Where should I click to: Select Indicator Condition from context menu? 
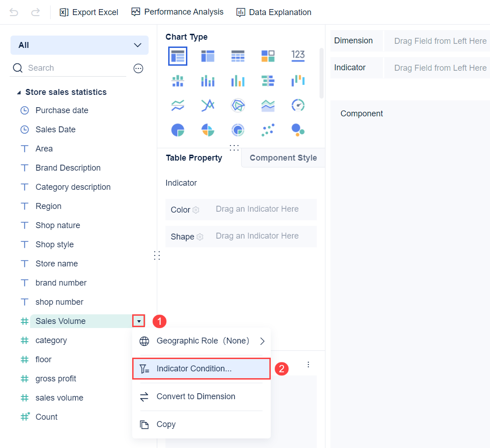(x=201, y=369)
